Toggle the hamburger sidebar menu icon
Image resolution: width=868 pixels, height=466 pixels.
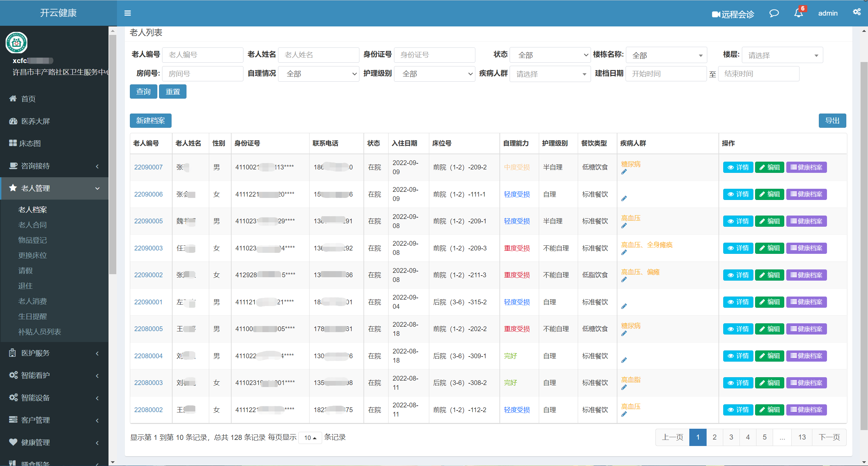point(127,13)
